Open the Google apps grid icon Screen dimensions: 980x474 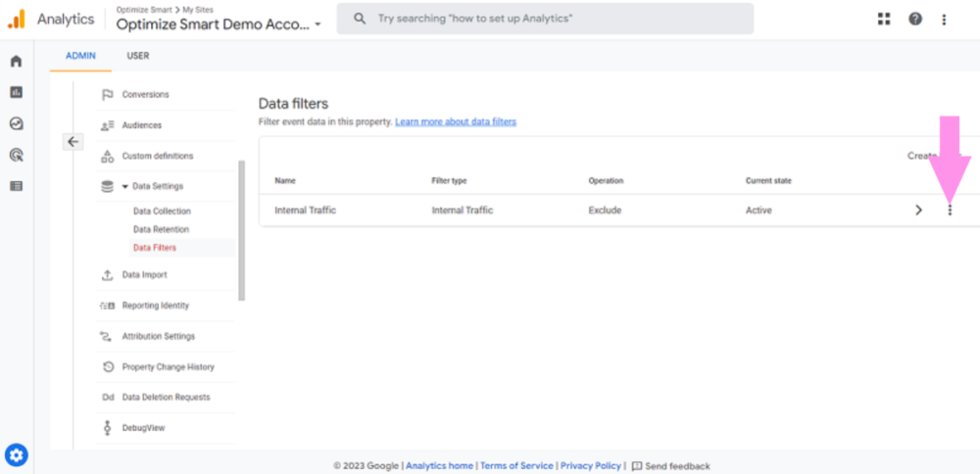tap(884, 19)
